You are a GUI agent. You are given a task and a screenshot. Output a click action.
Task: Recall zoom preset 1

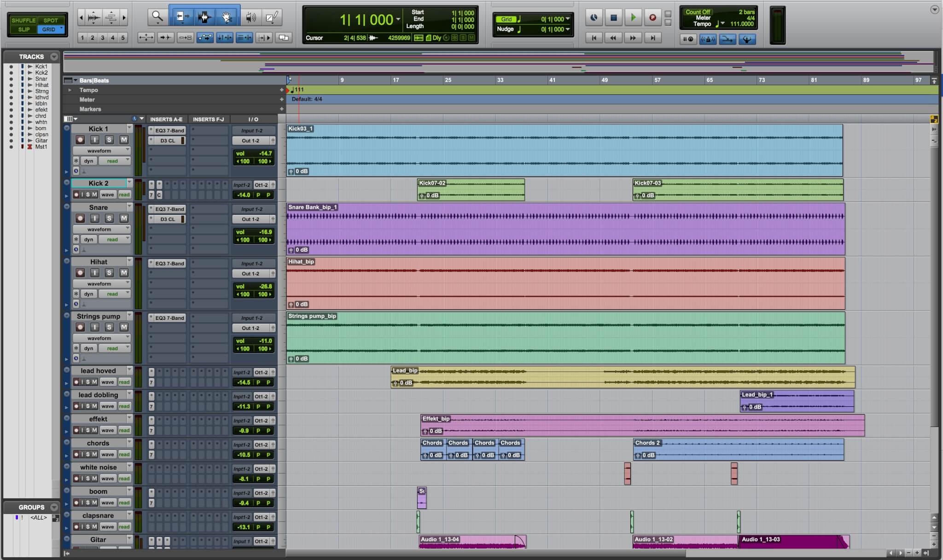82,38
